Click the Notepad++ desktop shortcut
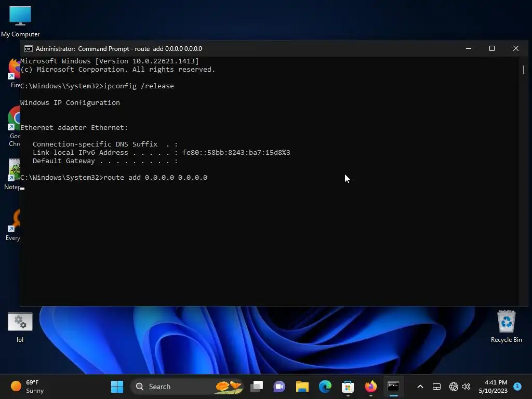 click(13, 174)
